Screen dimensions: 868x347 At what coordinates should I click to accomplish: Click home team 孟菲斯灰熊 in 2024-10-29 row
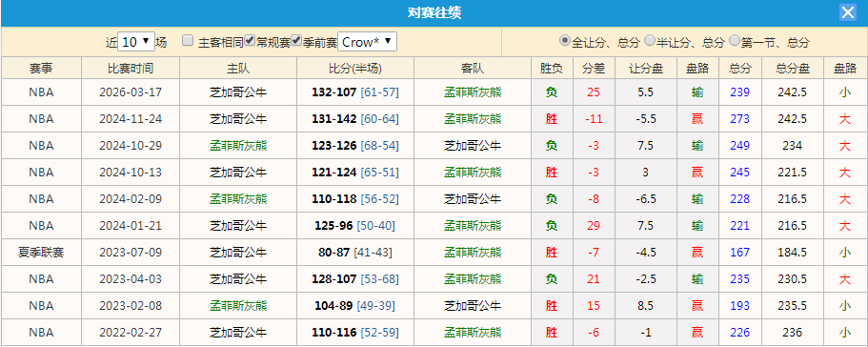pos(238,146)
